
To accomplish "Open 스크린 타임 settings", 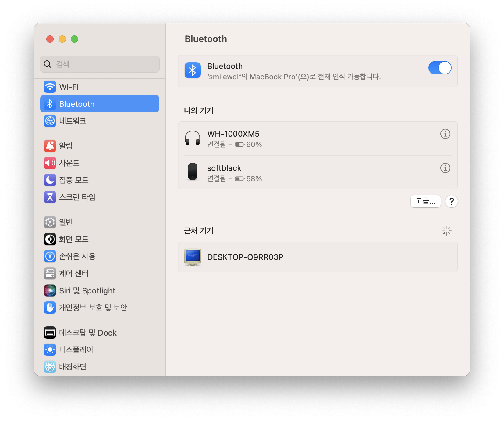I will tap(100, 197).
